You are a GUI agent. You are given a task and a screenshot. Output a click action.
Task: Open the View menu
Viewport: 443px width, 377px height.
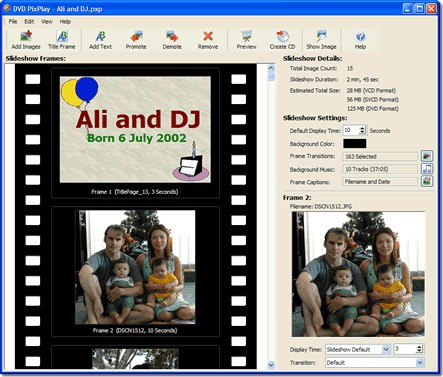[47, 21]
